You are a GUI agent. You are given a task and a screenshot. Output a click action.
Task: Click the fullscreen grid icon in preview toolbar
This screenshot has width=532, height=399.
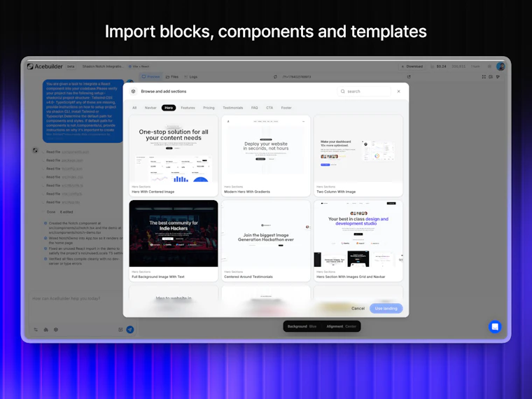pyautogui.click(x=484, y=77)
